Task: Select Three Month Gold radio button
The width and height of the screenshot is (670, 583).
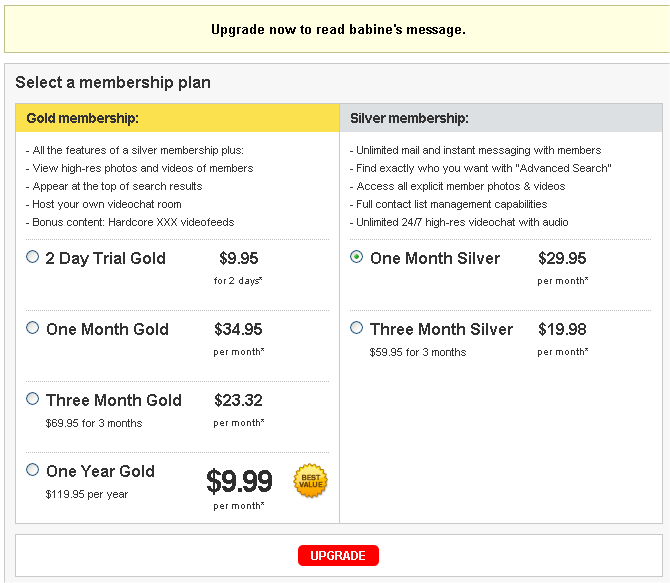Action: pos(32,399)
